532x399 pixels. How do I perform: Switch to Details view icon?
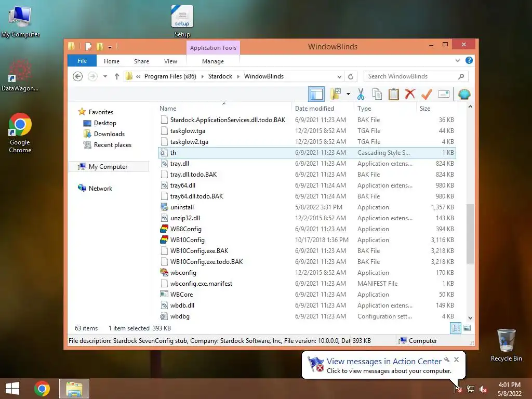point(456,328)
